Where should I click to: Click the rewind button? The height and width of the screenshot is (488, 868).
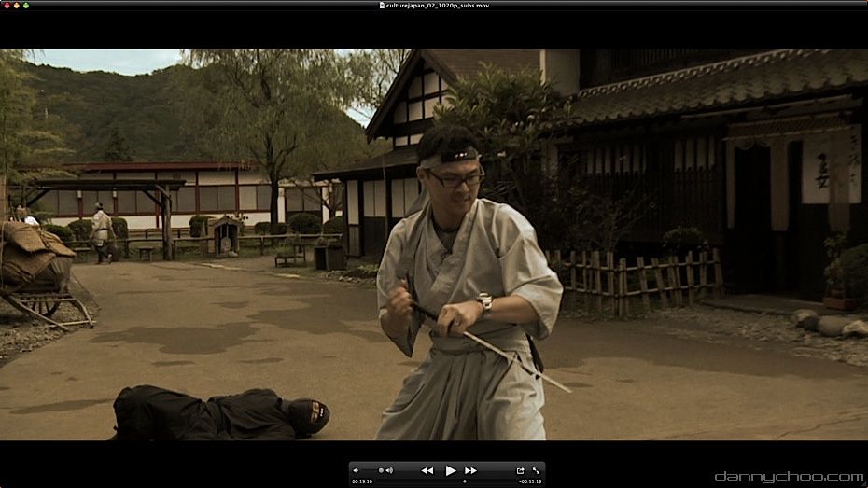click(427, 470)
